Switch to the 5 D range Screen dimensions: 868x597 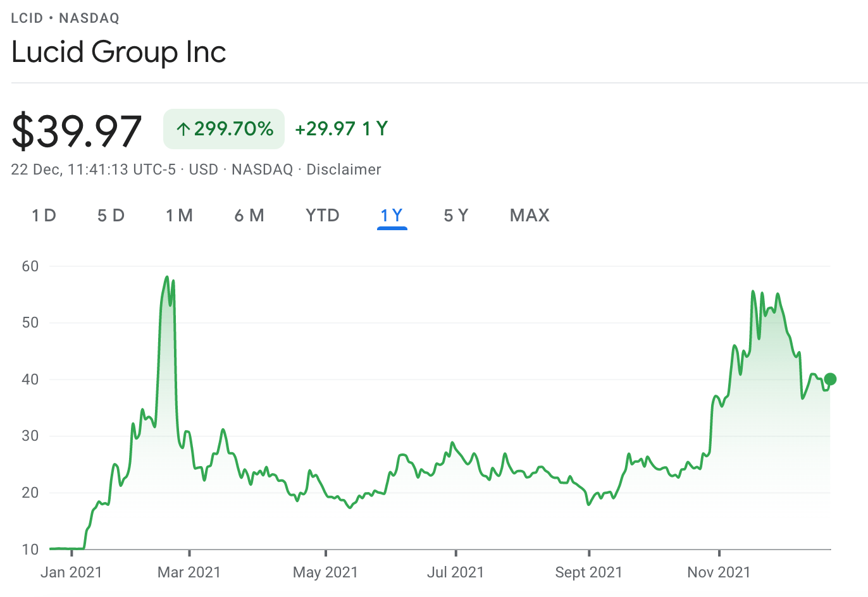(111, 216)
